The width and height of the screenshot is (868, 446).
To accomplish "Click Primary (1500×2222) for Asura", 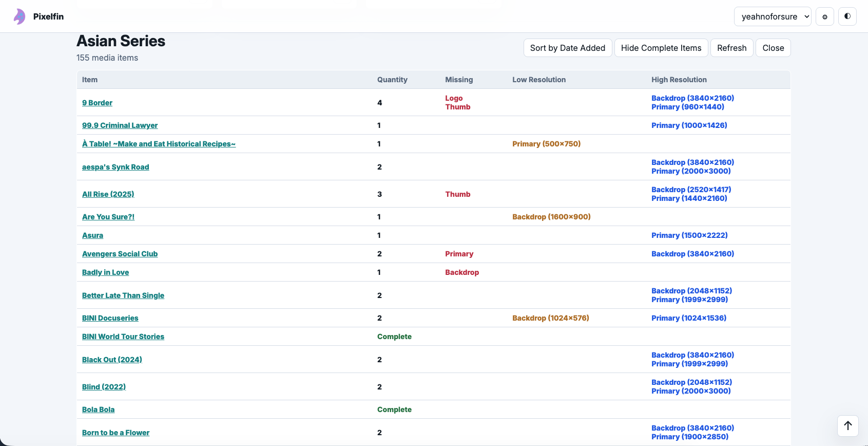I will tap(689, 235).
